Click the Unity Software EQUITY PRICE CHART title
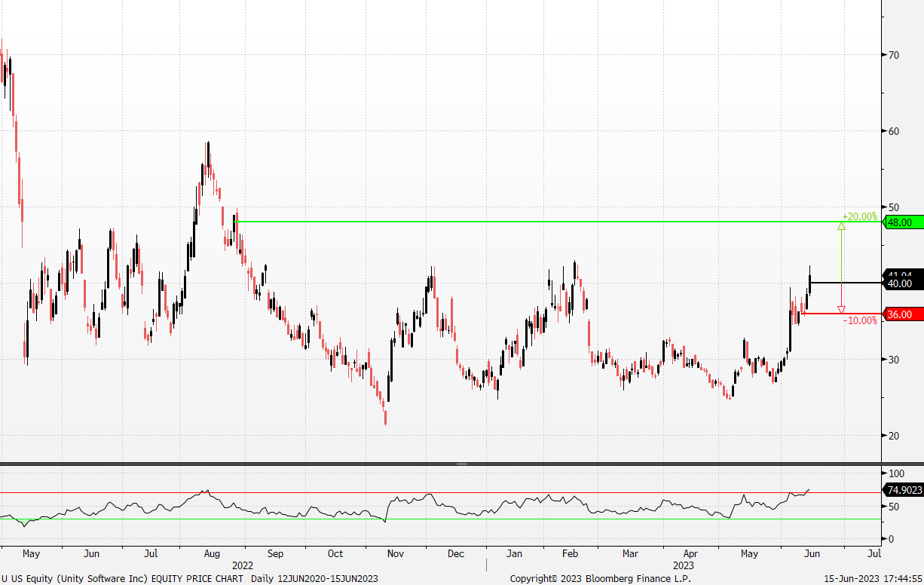 point(190,578)
